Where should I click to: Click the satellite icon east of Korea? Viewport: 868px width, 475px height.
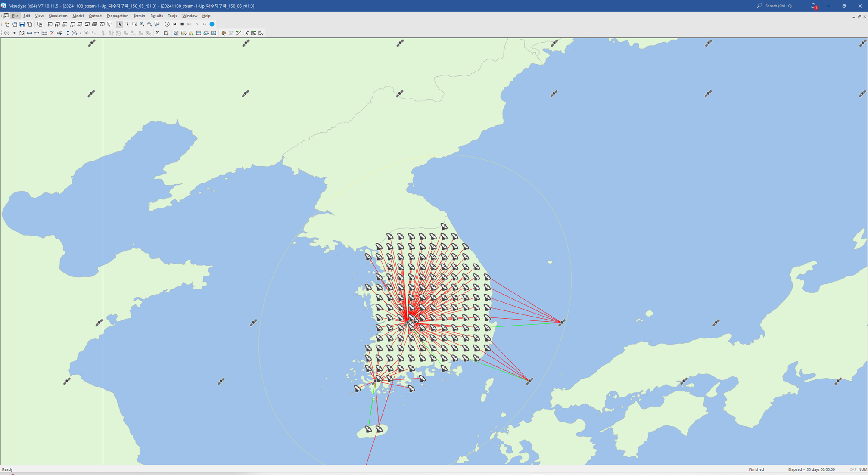562,322
